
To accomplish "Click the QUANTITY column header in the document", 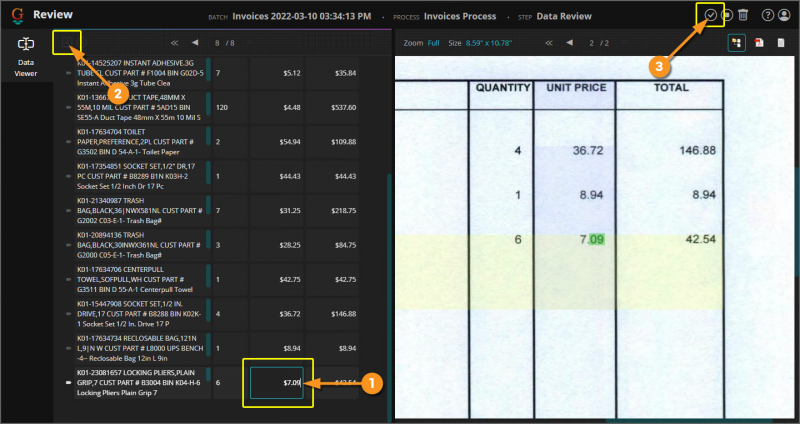I will [x=503, y=88].
